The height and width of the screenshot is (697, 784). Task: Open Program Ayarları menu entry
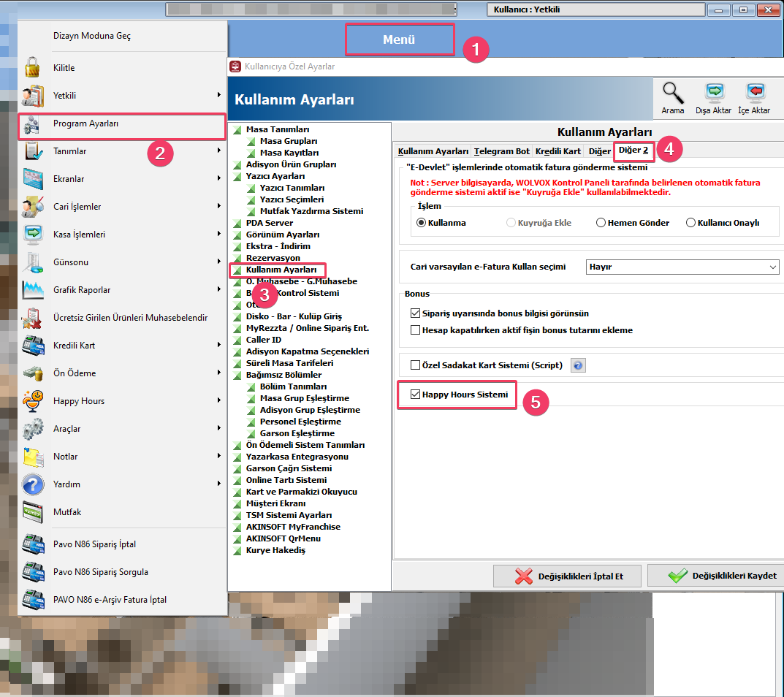coord(85,124)
